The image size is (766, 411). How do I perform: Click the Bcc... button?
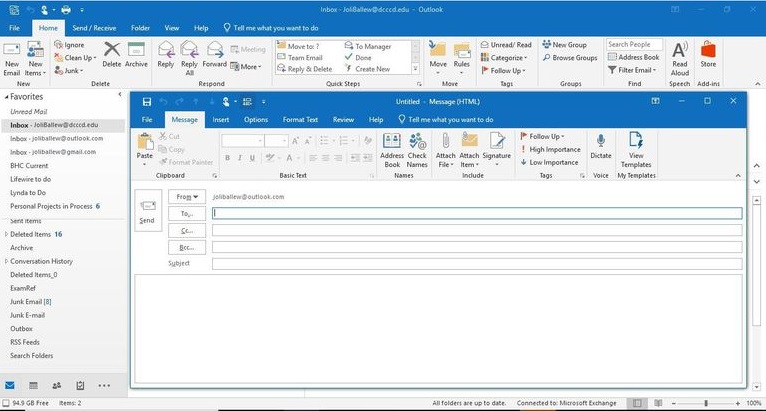pos(186,247)
